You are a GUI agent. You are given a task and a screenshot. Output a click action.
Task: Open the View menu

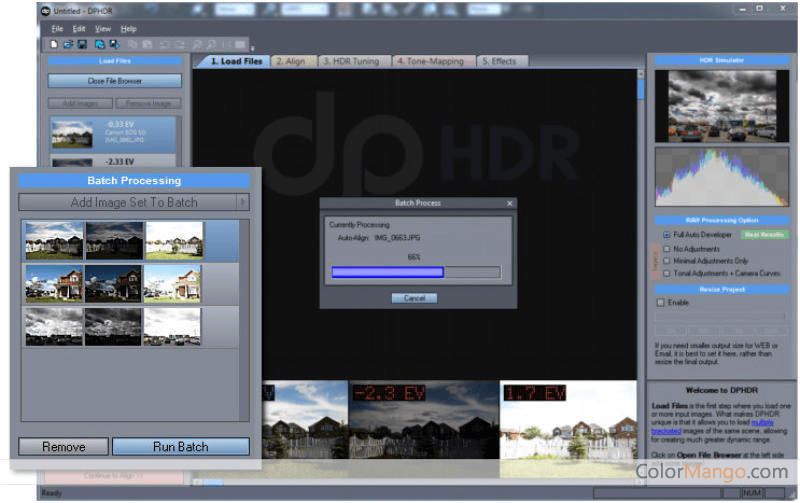(x=103, y=29)
